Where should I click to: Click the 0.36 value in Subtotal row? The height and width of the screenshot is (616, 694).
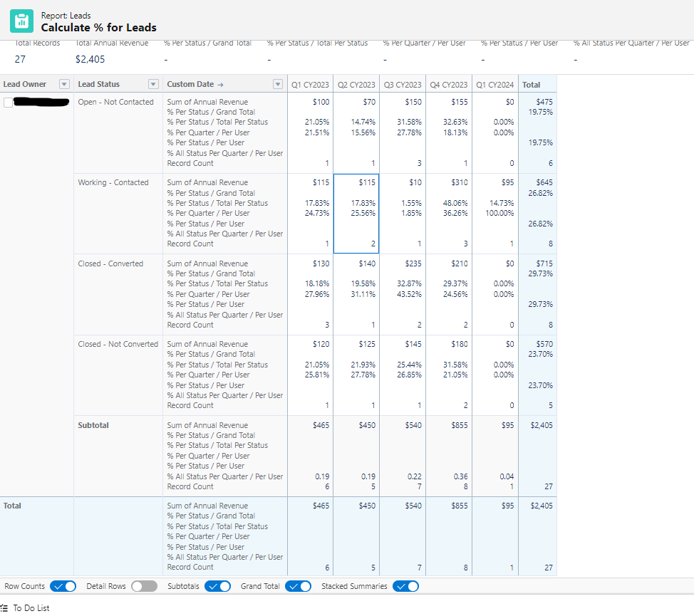tap(461, 476)
